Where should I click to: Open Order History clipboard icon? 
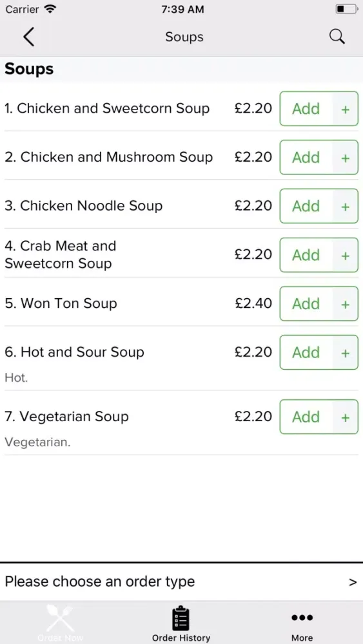pyautogui.click(x=181, y=618)
